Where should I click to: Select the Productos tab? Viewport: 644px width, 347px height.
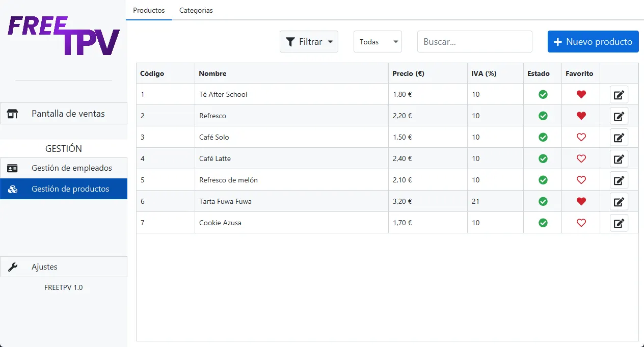[149, 10]
